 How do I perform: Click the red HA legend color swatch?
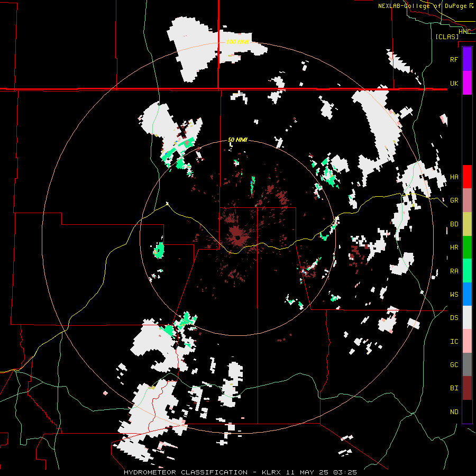coord(467,177)
